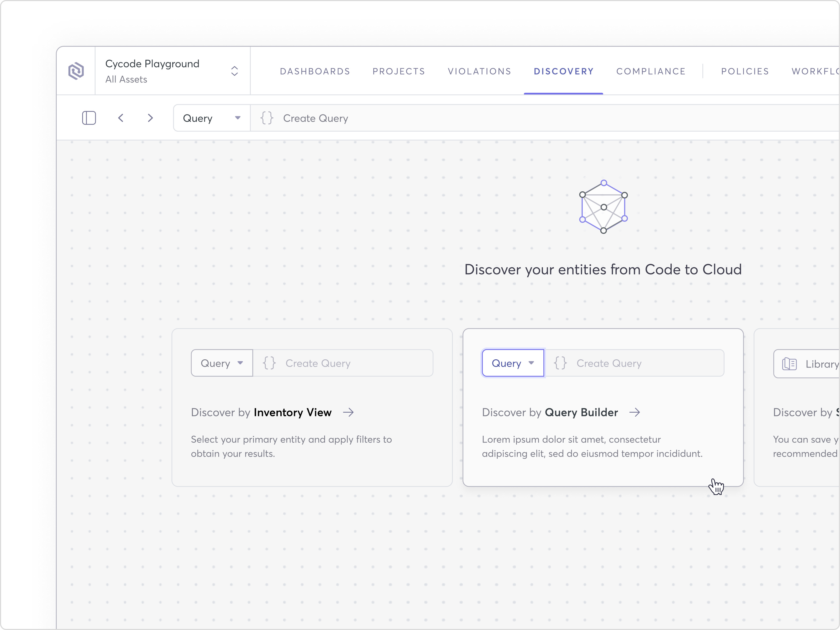Click the back navigation arrow
Viewport: 840px width, 630px height.
tap(121, 118)
